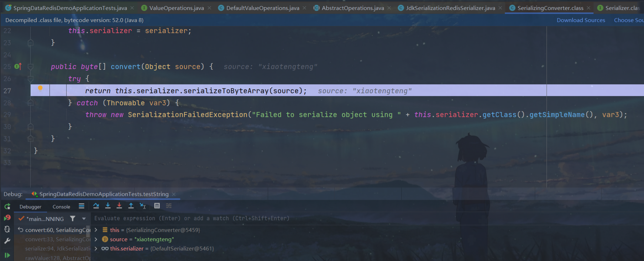
Task: Expand the 'source' variable node
Action: pos(96,239)
